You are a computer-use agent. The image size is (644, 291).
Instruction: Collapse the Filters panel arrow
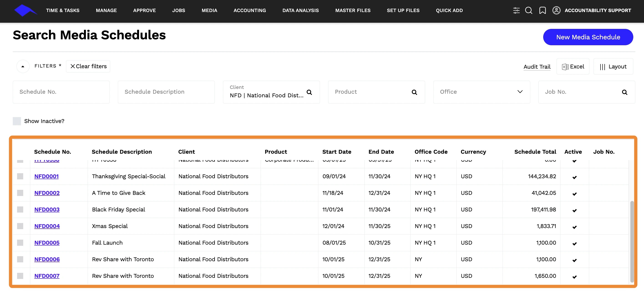click(23, 66)
